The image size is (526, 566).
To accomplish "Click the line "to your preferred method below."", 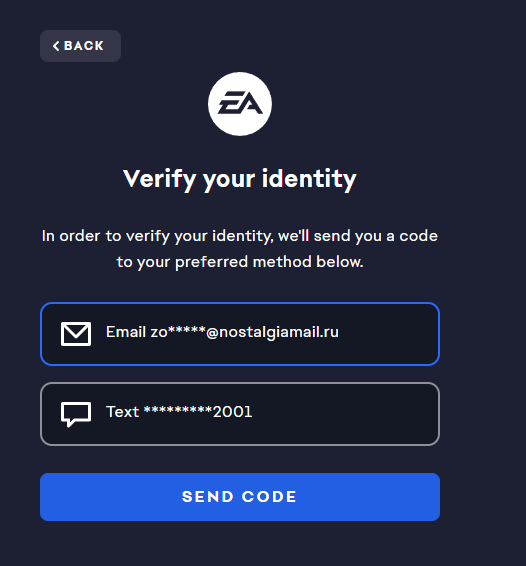I will (240, 262).
